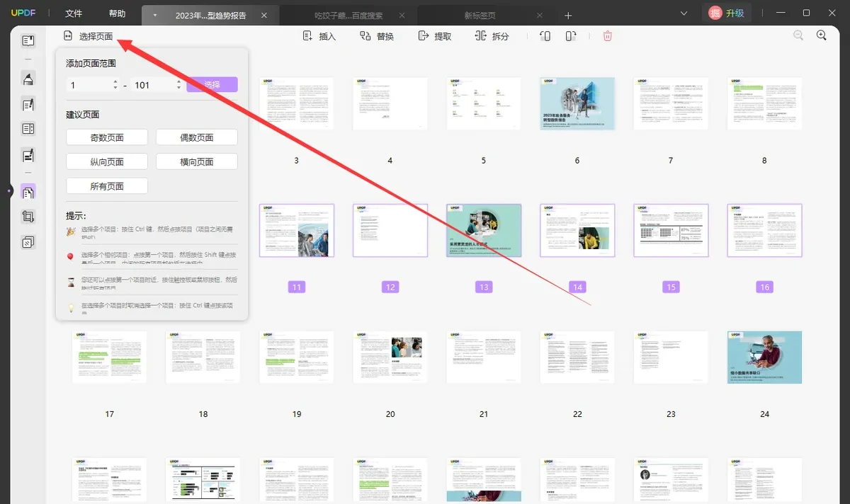Screen dimensions: 850x504
Task: Open the Reader mode icon in left sidebar
Action: tap(28, 41)
